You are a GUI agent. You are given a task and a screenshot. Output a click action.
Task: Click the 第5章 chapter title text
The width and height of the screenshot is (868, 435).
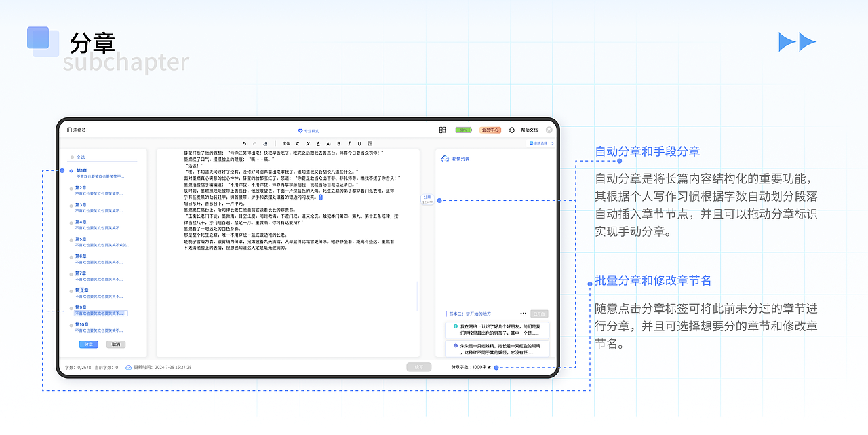tap(81, 239)
